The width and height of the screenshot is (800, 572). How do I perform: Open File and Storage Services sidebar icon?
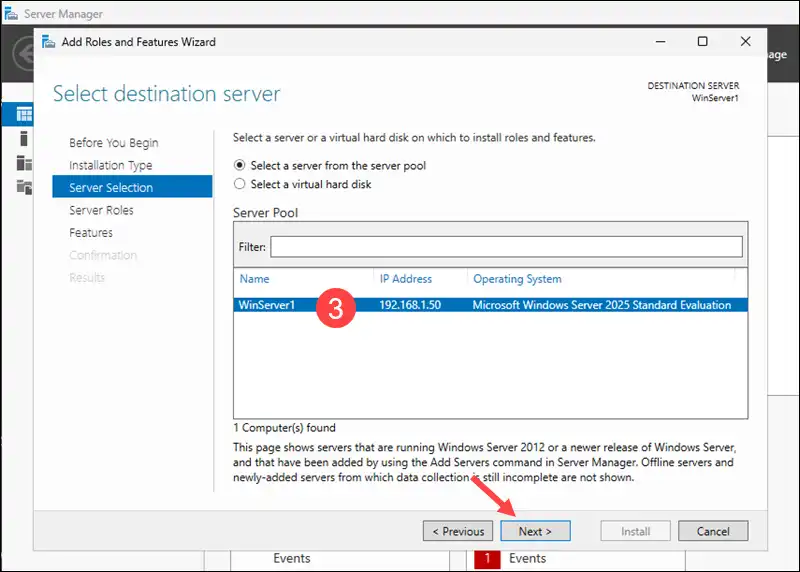pos(22,187)
